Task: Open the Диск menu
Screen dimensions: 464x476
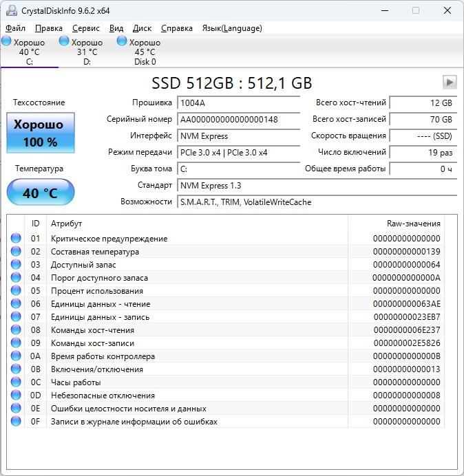Action: (x=142, y=28)
